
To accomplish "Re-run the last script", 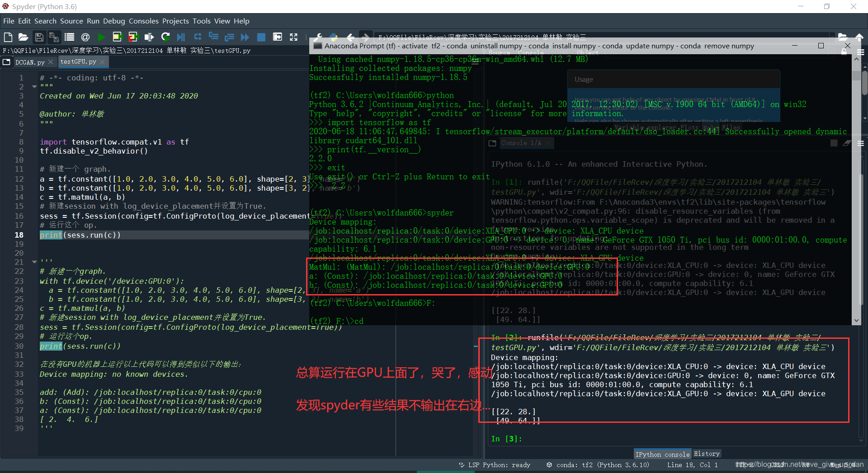I will tap(165, 37).
